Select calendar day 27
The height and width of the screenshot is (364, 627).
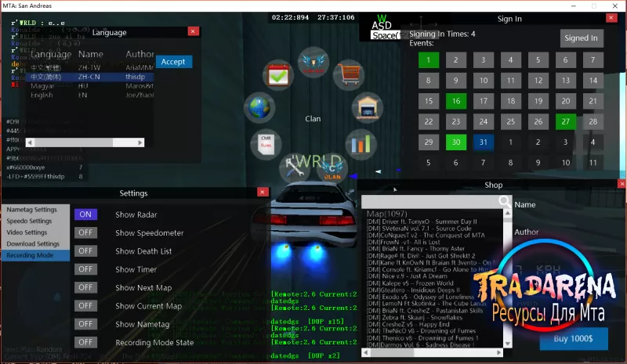click(566, 121)
